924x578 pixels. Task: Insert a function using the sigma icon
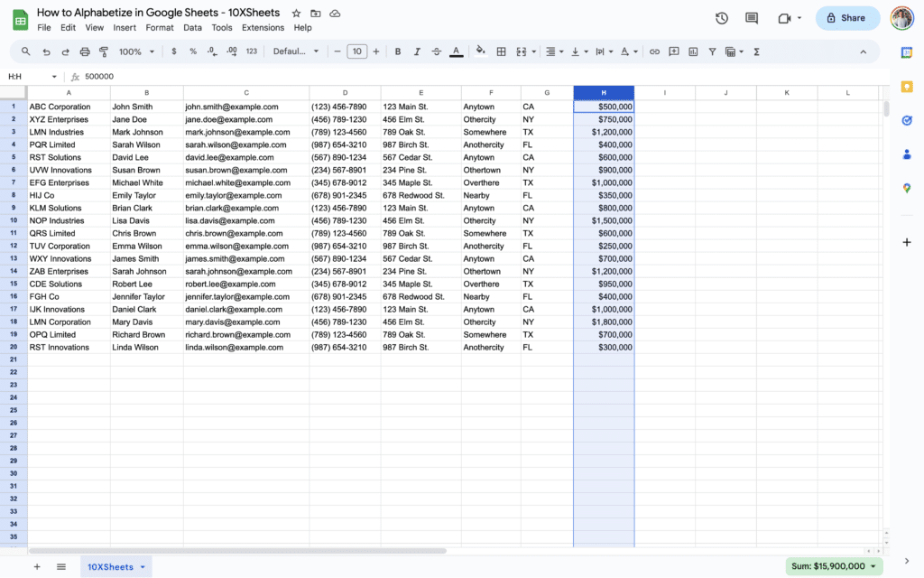756,51
